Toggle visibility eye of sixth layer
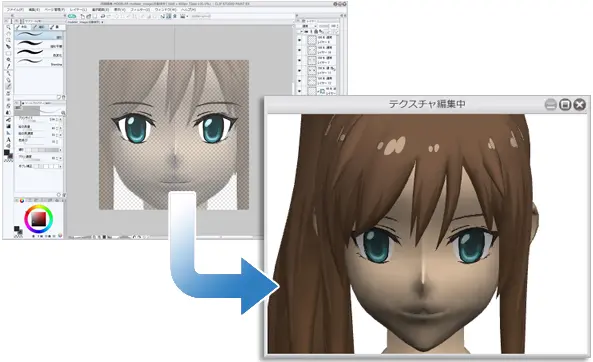This screenshot has width=593, height=362. 300,91
